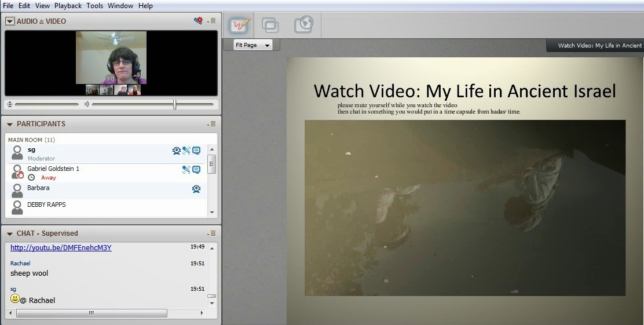
Task: Click the 'sheep wool' chat message
Action: (29, 273)
